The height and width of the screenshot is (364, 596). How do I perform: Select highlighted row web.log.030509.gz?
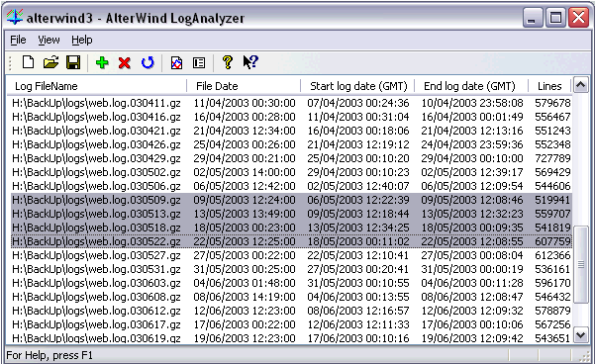(291, 200)
